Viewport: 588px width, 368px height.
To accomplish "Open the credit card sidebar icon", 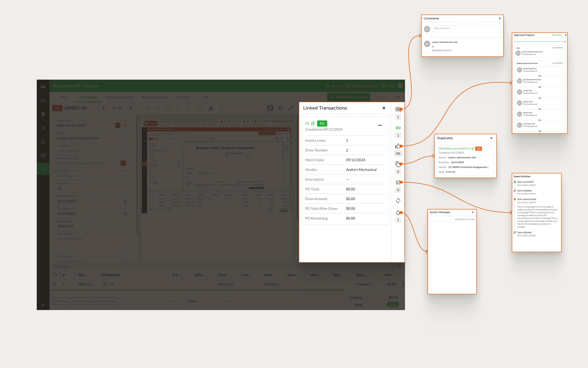I will (x=43, y=155).
